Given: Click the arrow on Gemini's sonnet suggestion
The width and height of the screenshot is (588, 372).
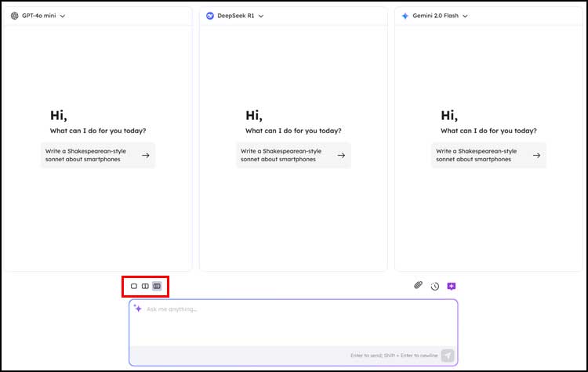Looking at the screenshot, I should coord(536,155).
